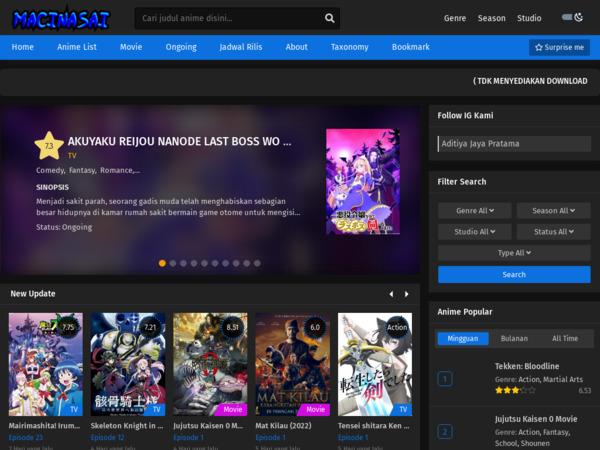600x450 pixels.
Task: Open Jadwal Rilis menu item
Action: pos(241,47)
